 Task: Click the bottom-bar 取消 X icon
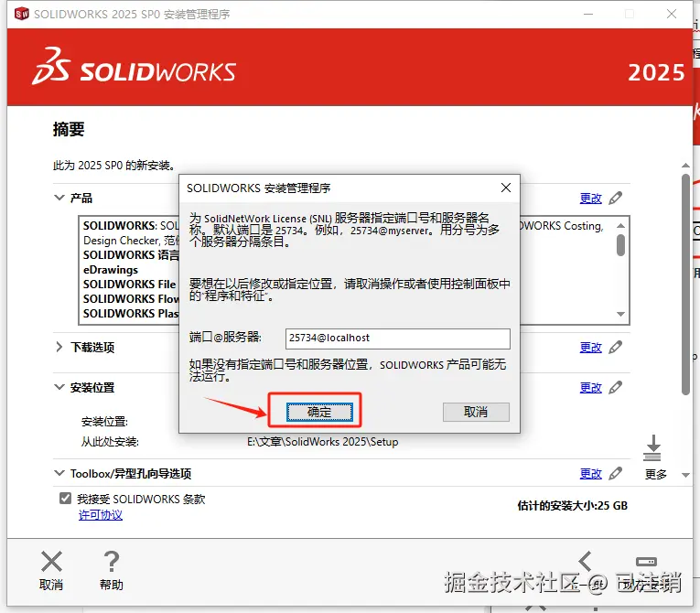click(x=52, y=562)
